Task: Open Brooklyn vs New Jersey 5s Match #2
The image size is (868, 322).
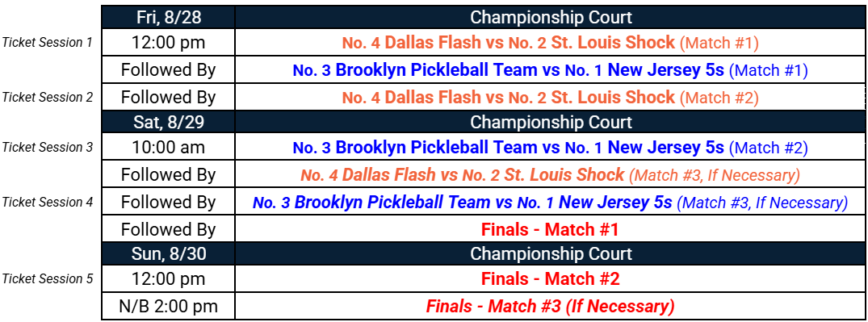Action: pos(550,148)
